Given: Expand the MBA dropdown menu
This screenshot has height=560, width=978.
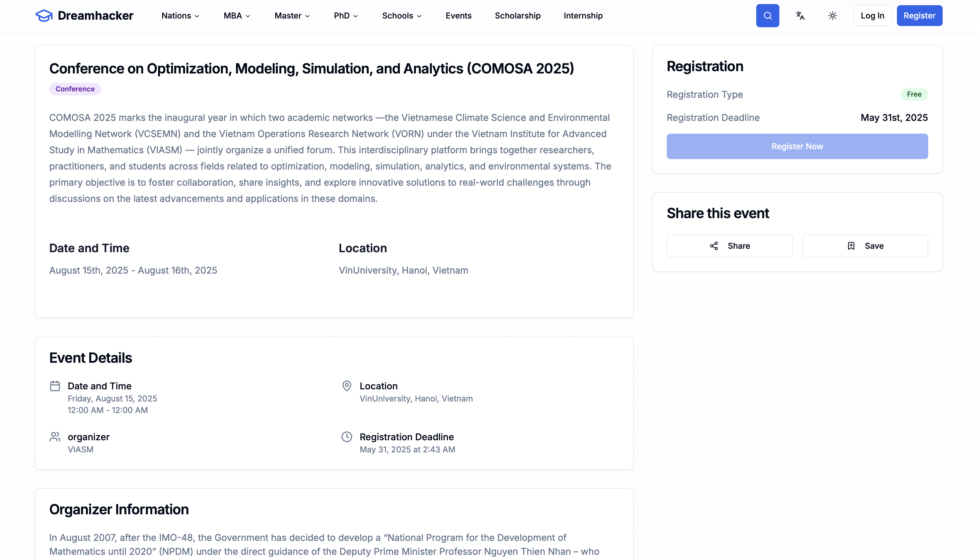Looking at the screenshot, I should click(x=237, y=16).
